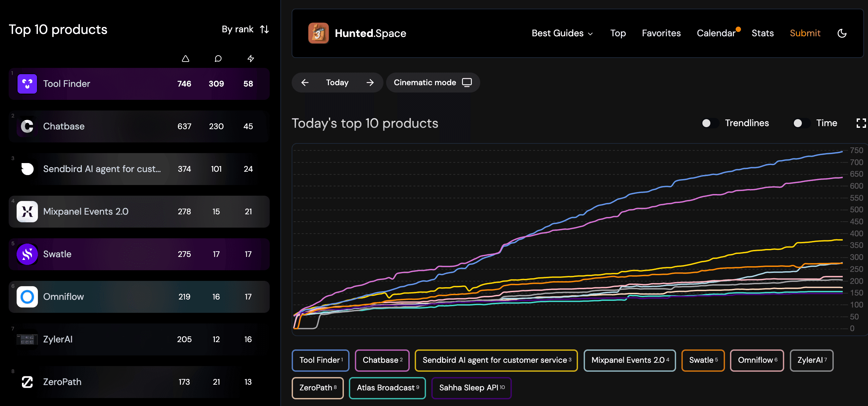Expand the fullscreen chart view
Screen dimensions: 868x406
coord(860,123)
